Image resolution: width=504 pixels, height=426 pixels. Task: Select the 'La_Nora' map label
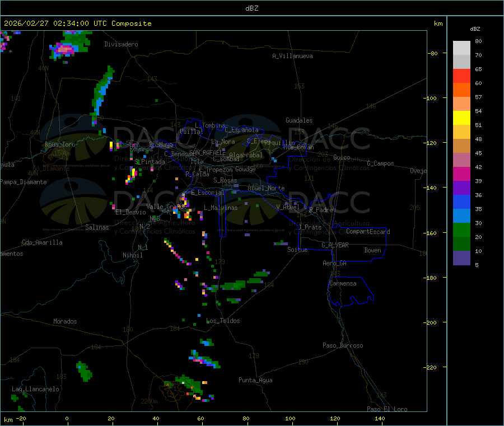[223, 142]
